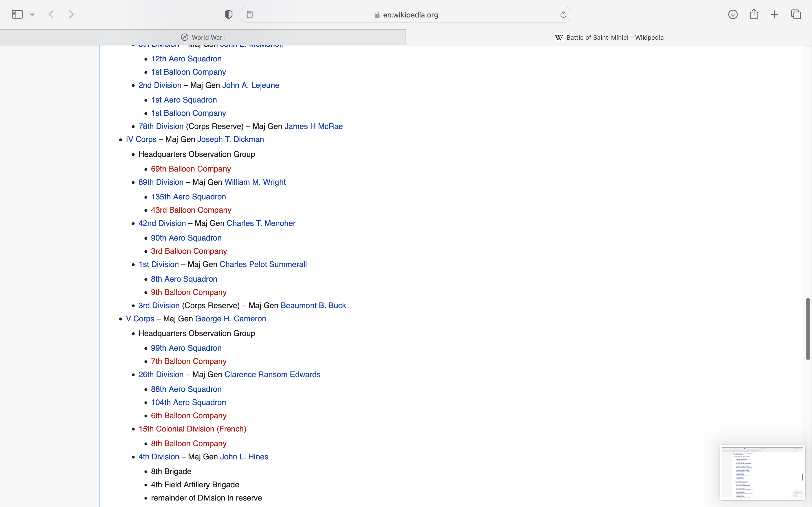This screenshot has width=812, height=507.
Task: Click the vertical page scrollbar handle
Action: [x=808, y=329]
